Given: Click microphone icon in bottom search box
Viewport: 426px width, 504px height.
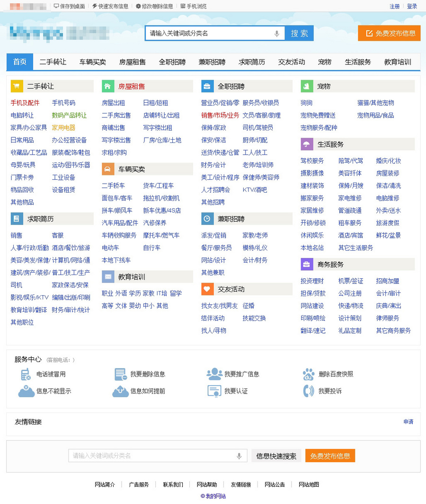Looking at the screenshot, I should (x=239, y=456).
